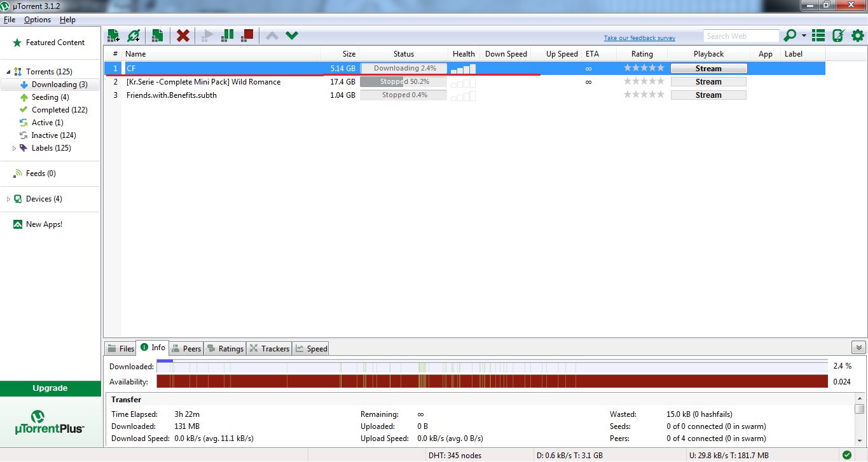Expand the Devices (4) tree node
Viewport: 868px width, 462px height.
[8, 199]
